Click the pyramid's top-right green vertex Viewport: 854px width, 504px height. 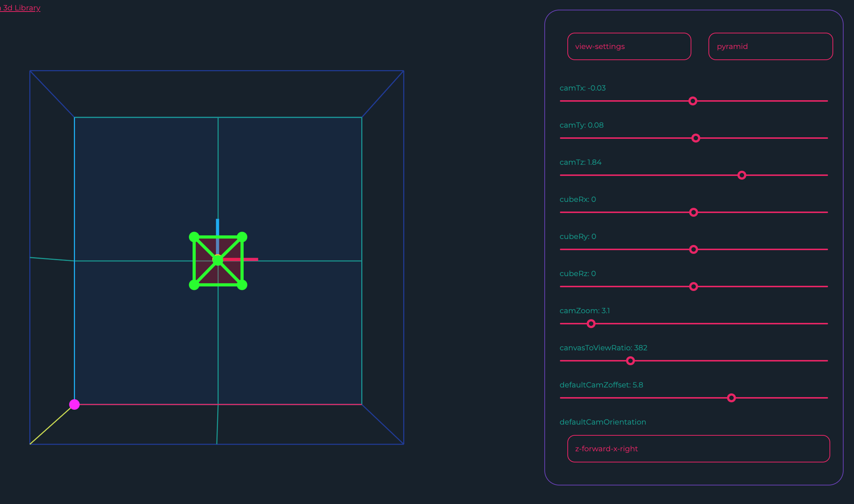point(242,237)
